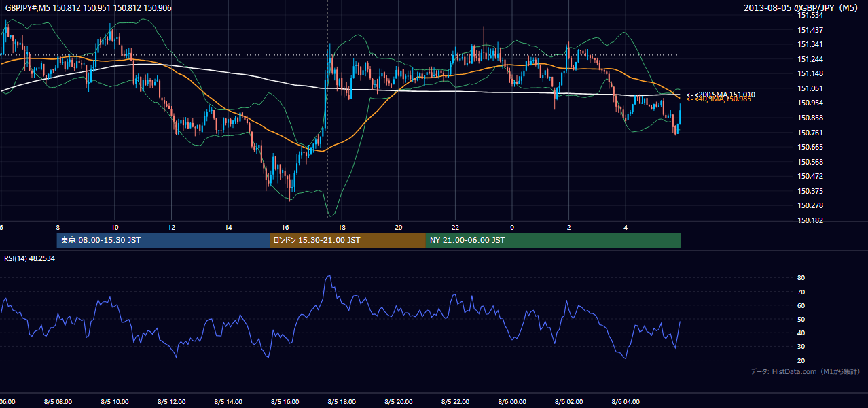The width and height of the screenshot is (868, 408).
Task: Select the '2013-08-05 のGBP/JPY (M5)' chart title
Action: 802,7
